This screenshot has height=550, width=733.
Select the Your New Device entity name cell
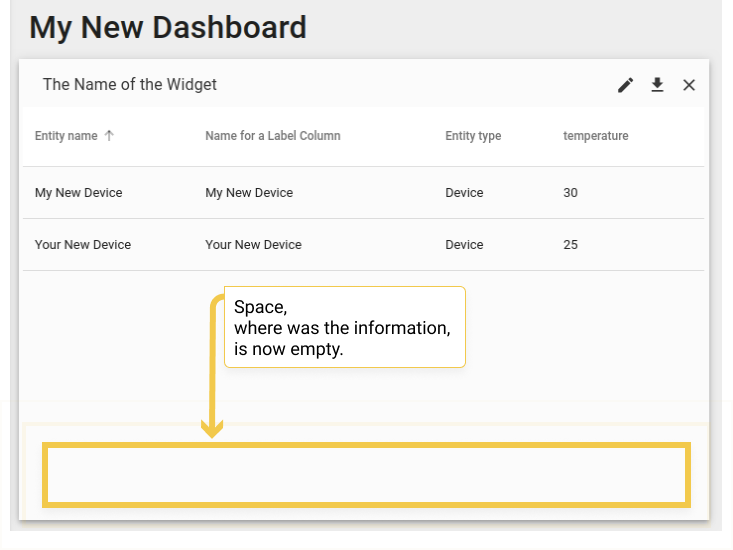point(83,244)
